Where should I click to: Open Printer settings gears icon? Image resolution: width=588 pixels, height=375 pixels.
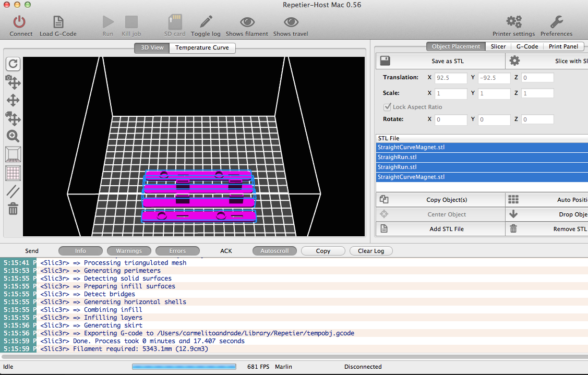[514, 22]
